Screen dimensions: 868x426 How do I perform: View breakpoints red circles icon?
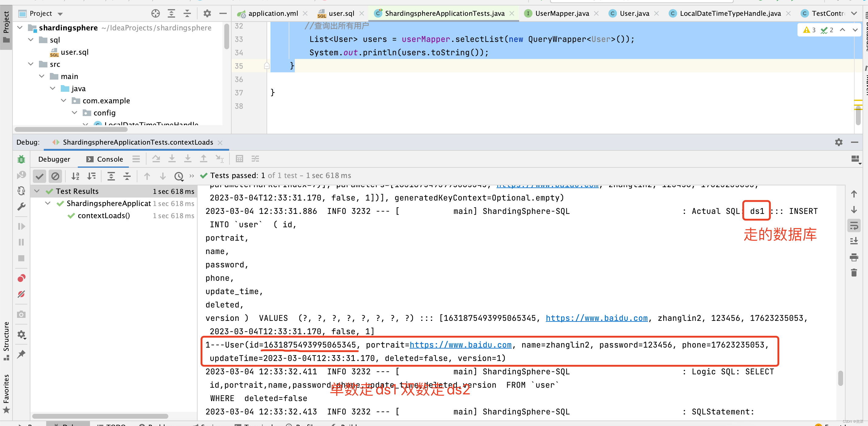21,278
